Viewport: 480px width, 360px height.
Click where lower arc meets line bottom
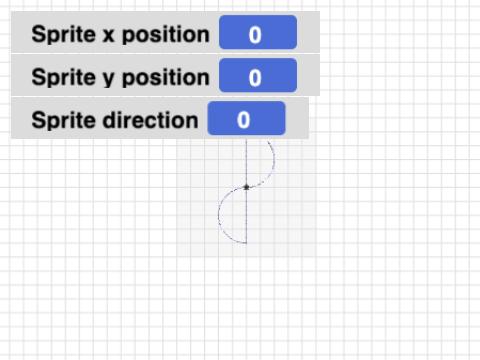point(246,243)
